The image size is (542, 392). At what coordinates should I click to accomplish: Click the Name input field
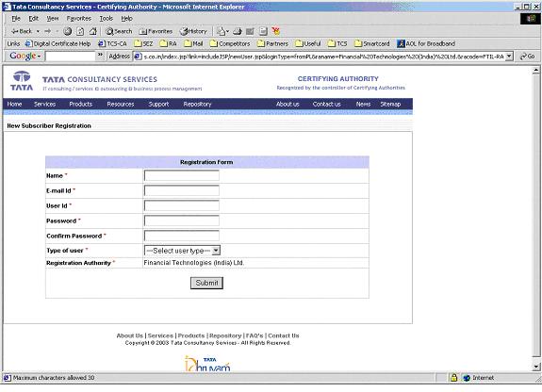(x=182, y=175)
